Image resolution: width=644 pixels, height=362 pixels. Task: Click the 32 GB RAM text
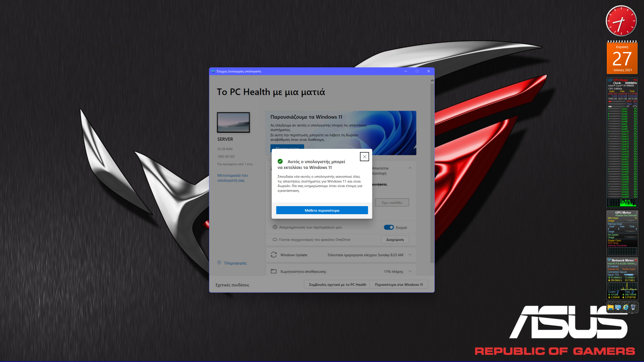point(225,149)
